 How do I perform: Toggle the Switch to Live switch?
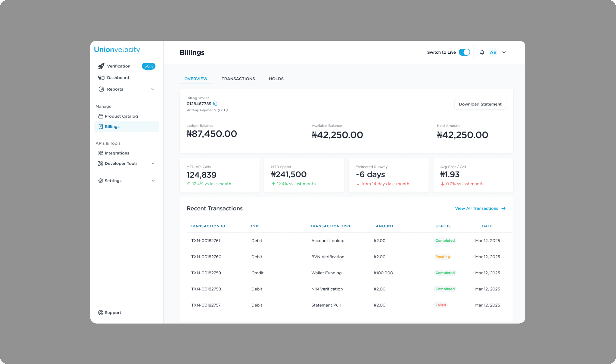coord(464,53)
